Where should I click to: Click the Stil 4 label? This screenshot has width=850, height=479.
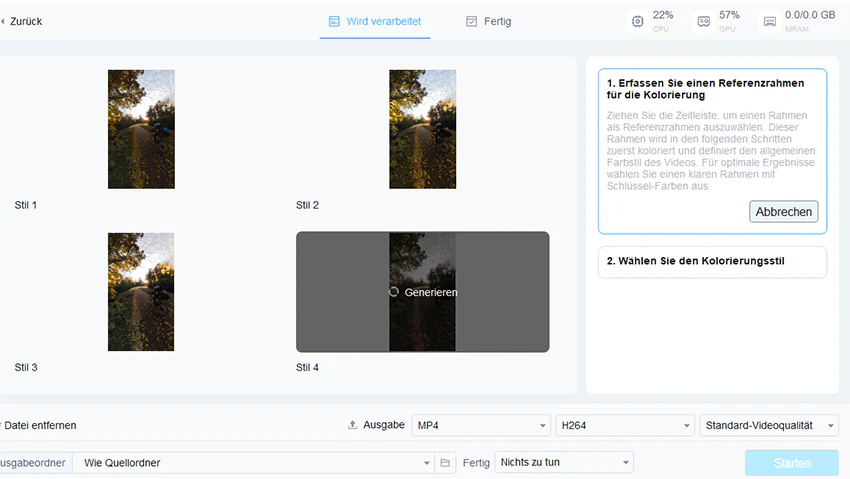tap(307, 367)
